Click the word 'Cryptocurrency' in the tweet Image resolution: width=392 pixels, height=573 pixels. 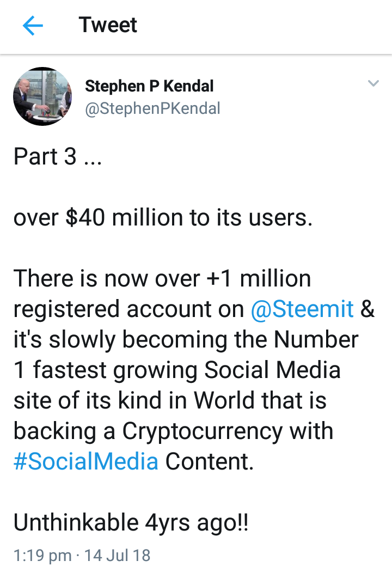[x=202, y=431]
